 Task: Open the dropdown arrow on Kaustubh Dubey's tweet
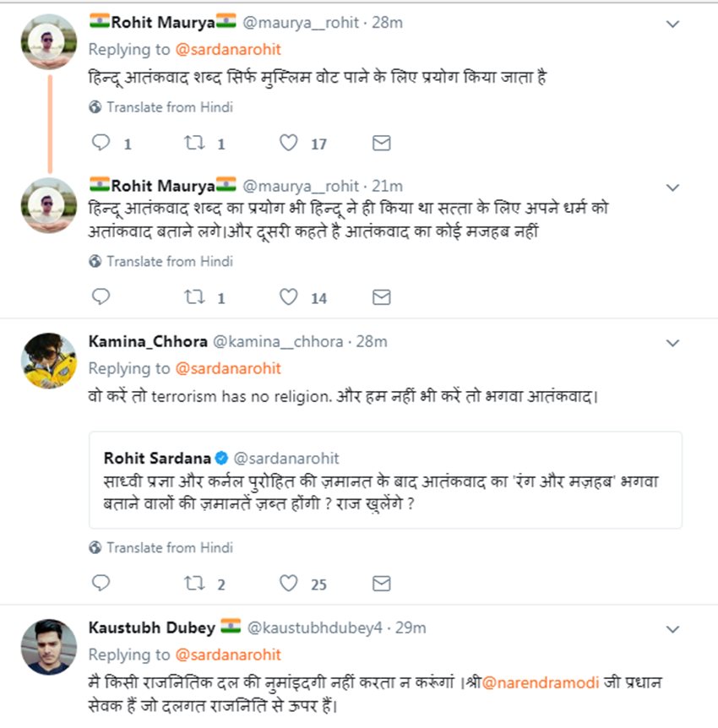(x=672, y=629)
